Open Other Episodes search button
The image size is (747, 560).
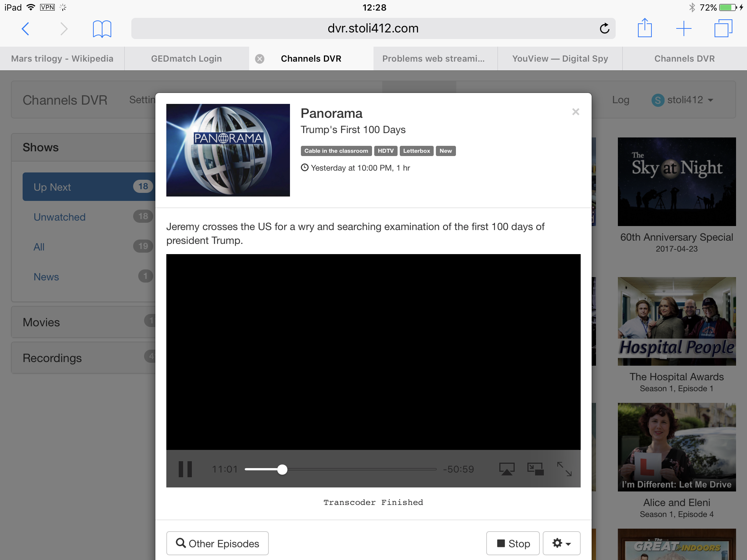[217, 543]
